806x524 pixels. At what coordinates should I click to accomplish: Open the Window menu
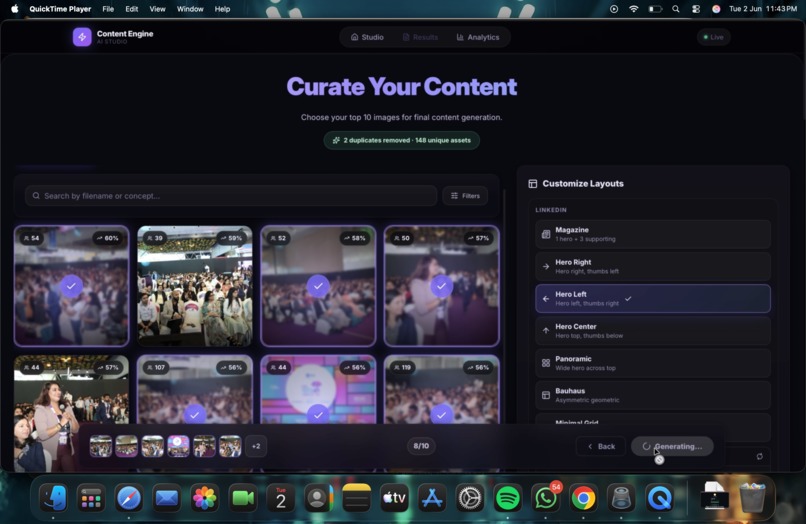(190, 9)
